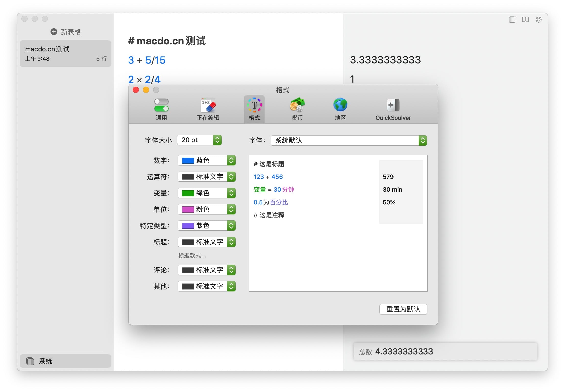
Task: Open the book reference icon
Action: click(525, 20)
